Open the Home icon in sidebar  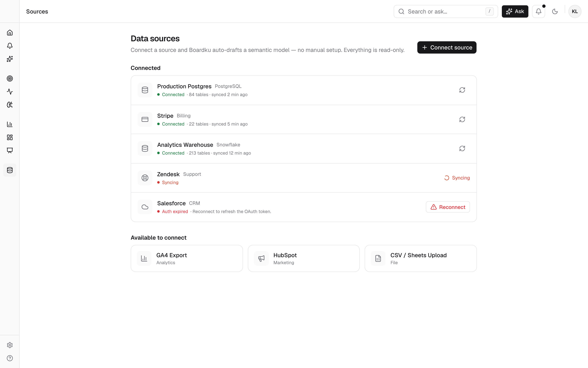click(x=10, y=33)
